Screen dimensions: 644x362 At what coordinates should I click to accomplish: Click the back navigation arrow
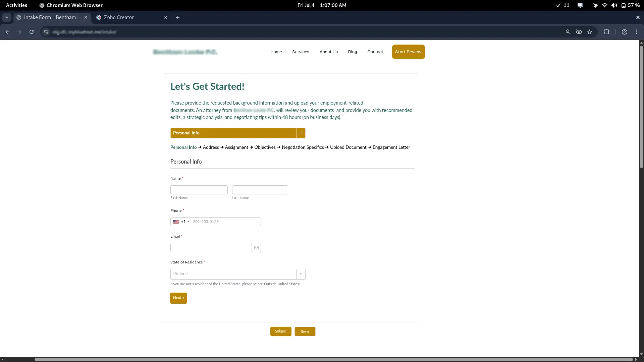(7, 32)
